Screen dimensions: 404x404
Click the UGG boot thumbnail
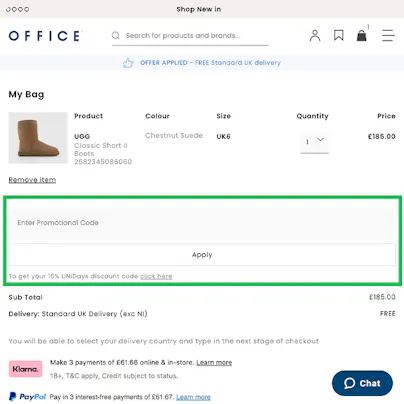(x=38, y=138)
